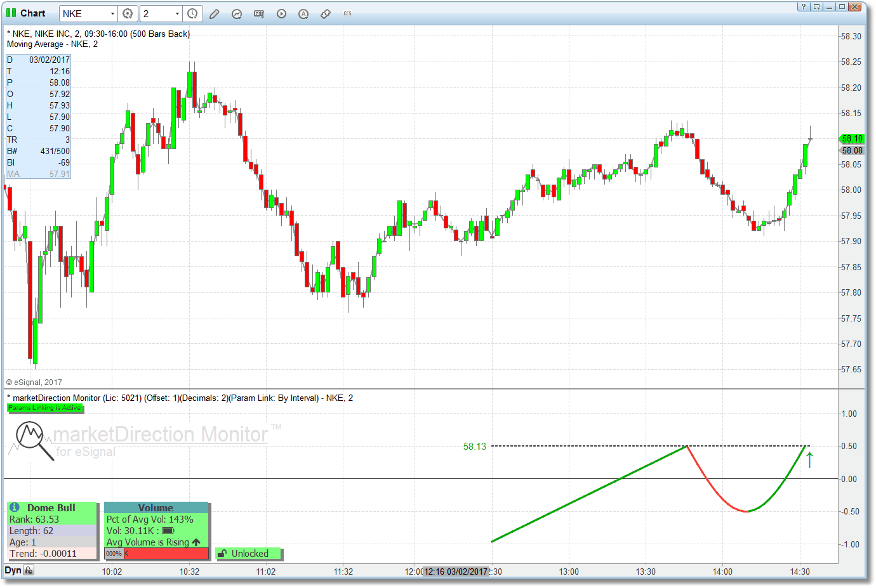Click the green up arrow signal

pyautogui.click(x=809, y=460)
